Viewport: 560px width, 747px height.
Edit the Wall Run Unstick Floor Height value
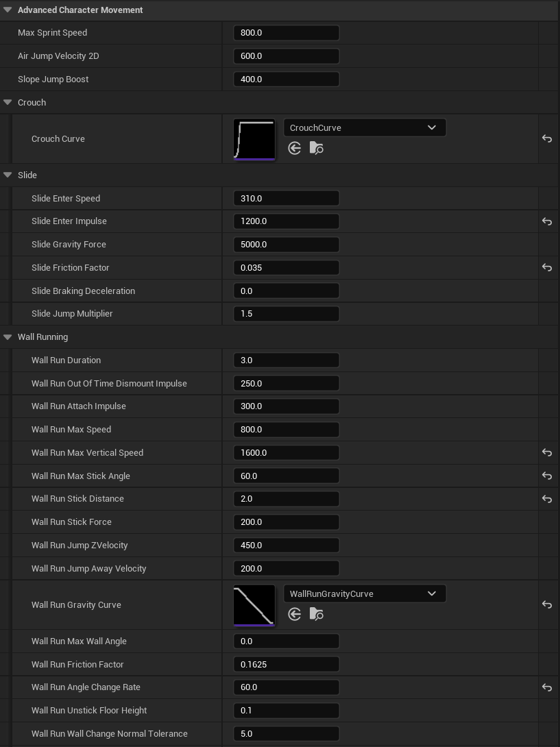pos(286,710)
